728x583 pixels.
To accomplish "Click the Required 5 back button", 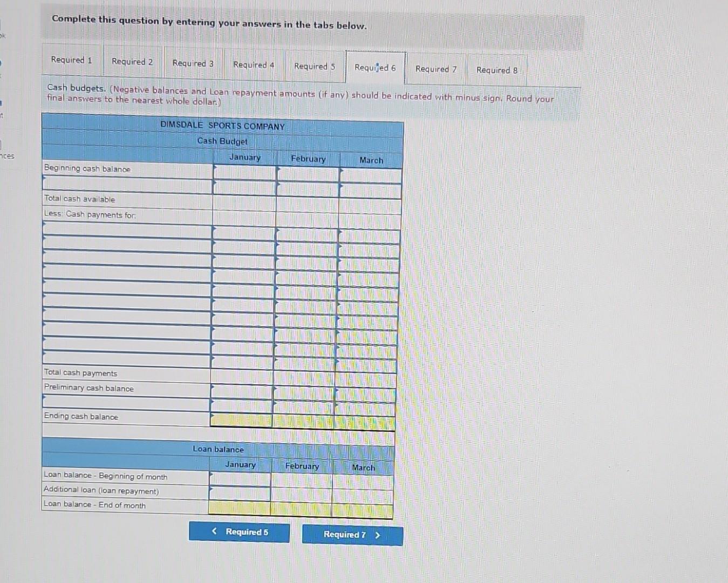I will tap(239, 532).
